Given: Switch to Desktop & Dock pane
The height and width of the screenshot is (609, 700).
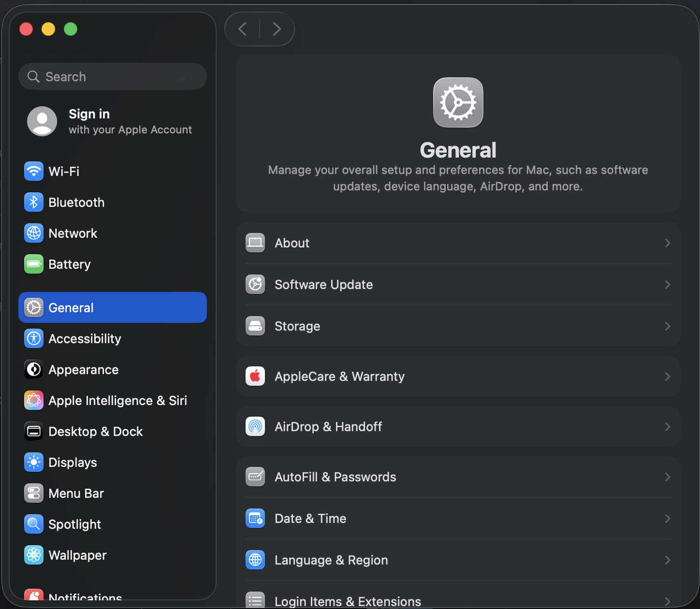Looking at the screenshot, I should pos(95,431).
